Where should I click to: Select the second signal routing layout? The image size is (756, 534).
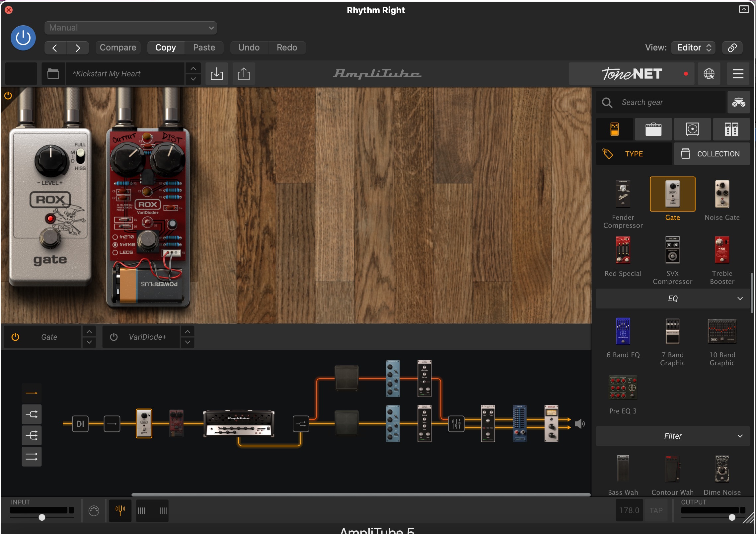pyautogui.click(x=32, y=414)
